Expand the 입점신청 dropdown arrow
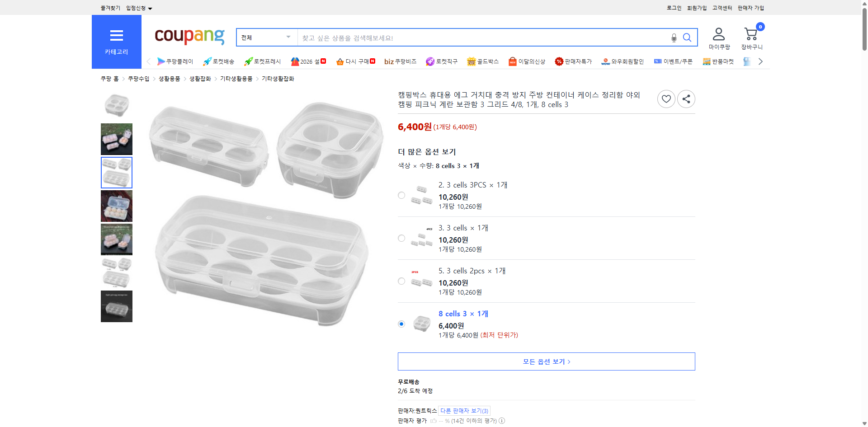 (x=151, y=8)
